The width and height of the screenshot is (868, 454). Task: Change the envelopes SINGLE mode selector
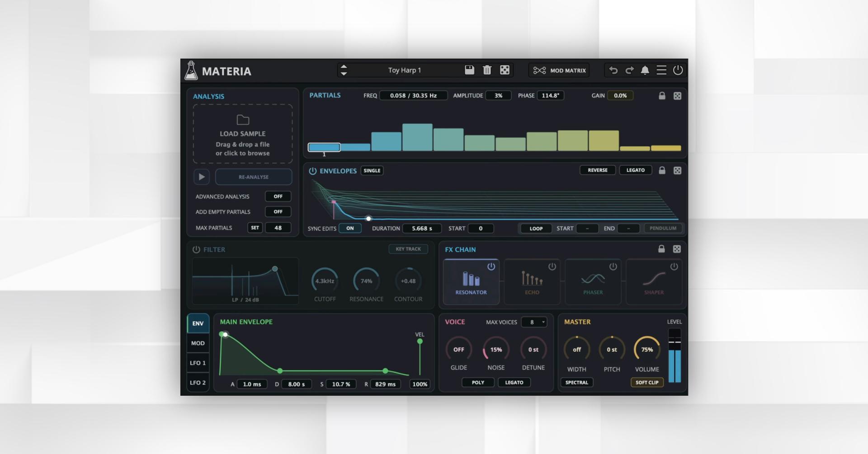372,171
